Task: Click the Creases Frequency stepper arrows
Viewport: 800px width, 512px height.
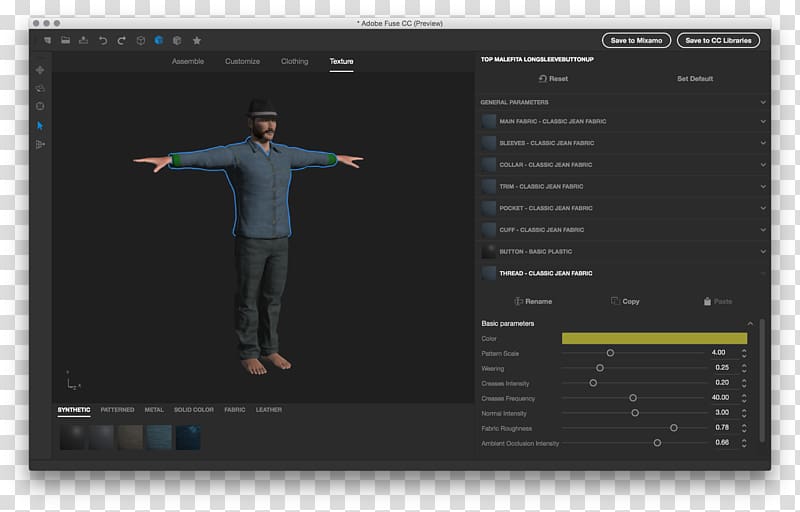Action: (x=744, y=398)
